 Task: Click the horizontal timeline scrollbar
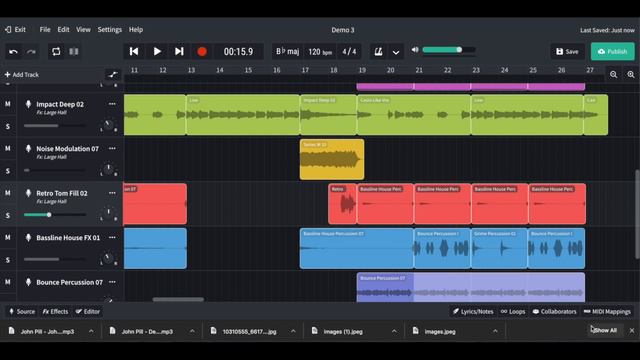(178, 300)
